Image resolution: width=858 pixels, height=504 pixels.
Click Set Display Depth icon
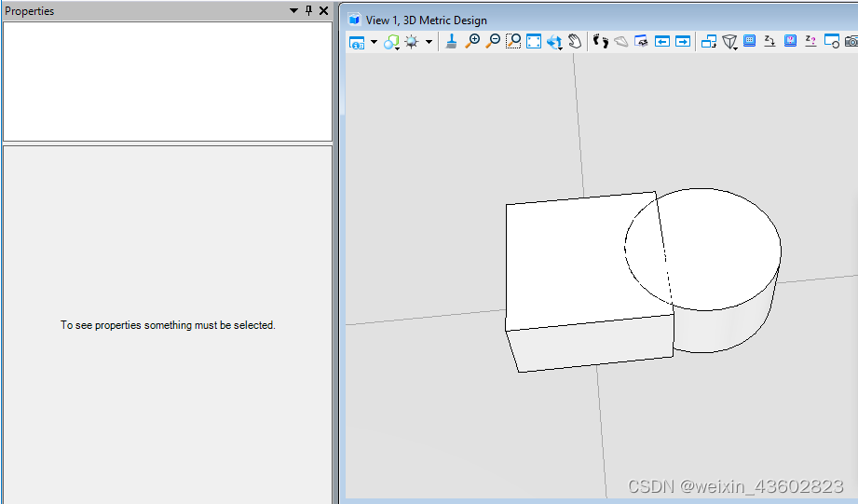pyautogui.click(x=750, y=41)
